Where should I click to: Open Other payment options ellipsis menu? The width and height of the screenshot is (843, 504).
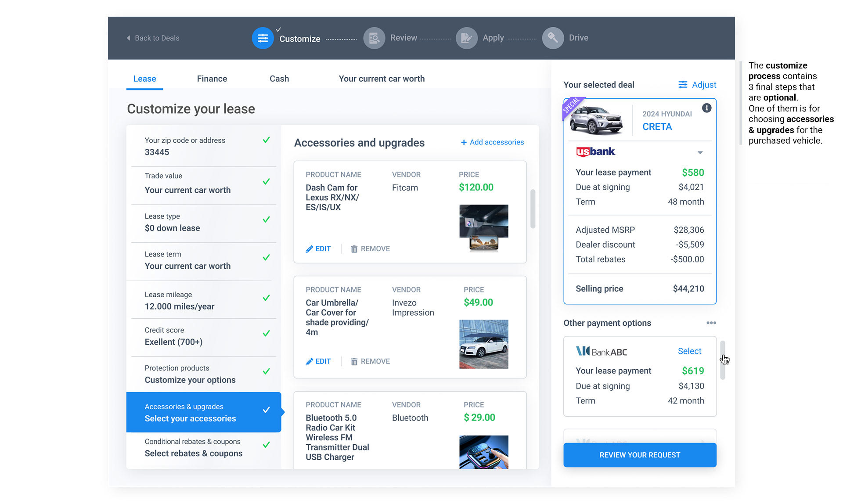(x=711, y=323)
